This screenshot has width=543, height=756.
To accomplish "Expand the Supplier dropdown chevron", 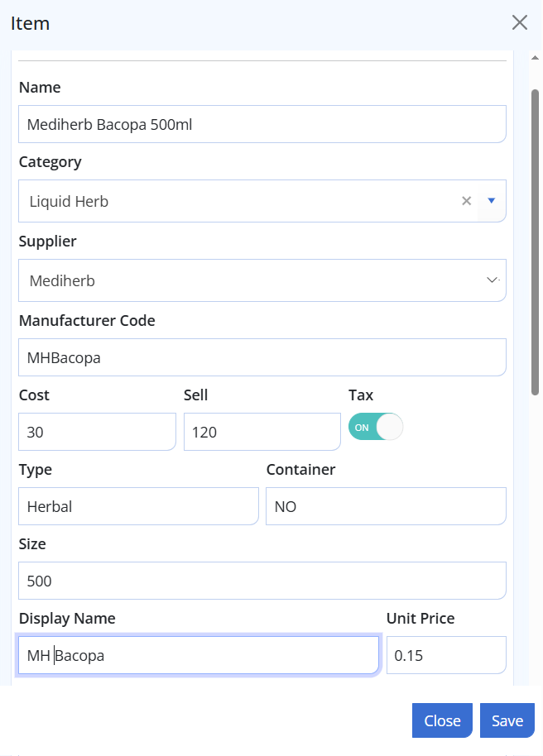I will pyautogui.click(x=493, y=280).
